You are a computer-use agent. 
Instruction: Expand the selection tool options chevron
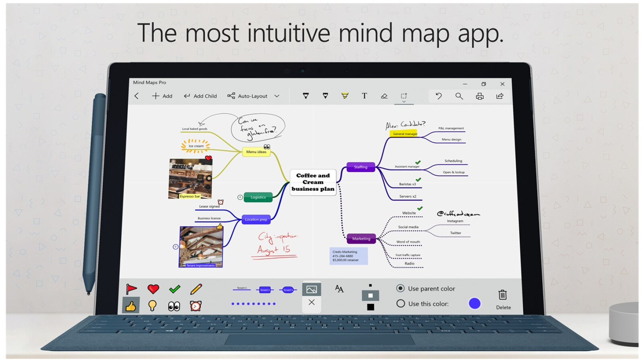pyautogui.click(x=404, y=103)
